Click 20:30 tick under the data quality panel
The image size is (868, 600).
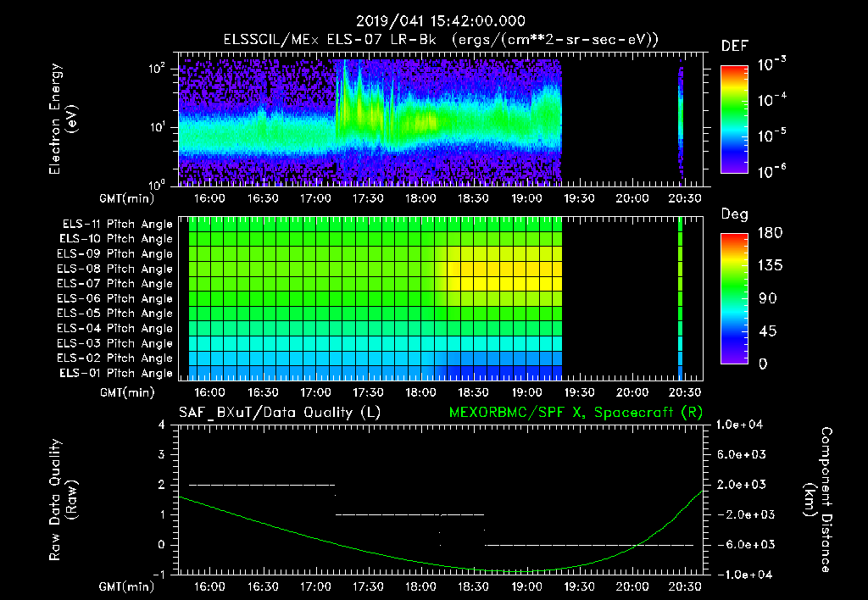pos(685,586)
